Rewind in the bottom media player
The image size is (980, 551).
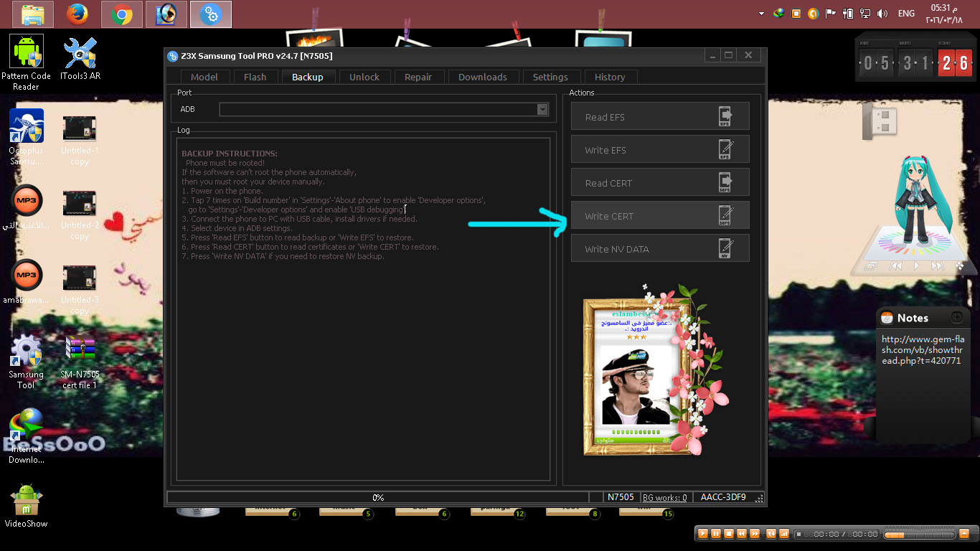pyautogui.click(x=742, y=534)
